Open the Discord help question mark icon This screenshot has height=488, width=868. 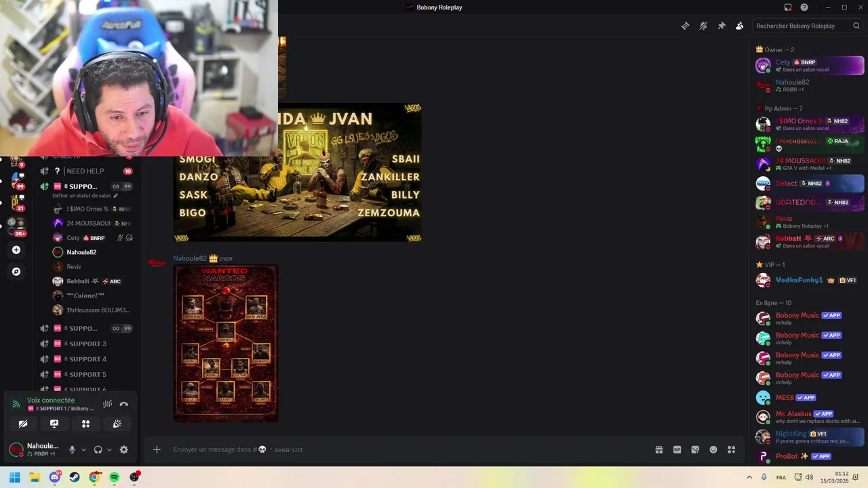point(804,7)
